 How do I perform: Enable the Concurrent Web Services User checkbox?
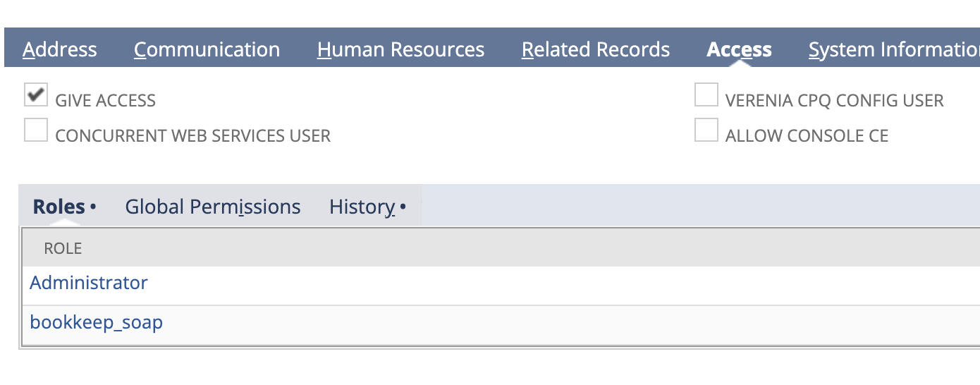pos(36,130)
